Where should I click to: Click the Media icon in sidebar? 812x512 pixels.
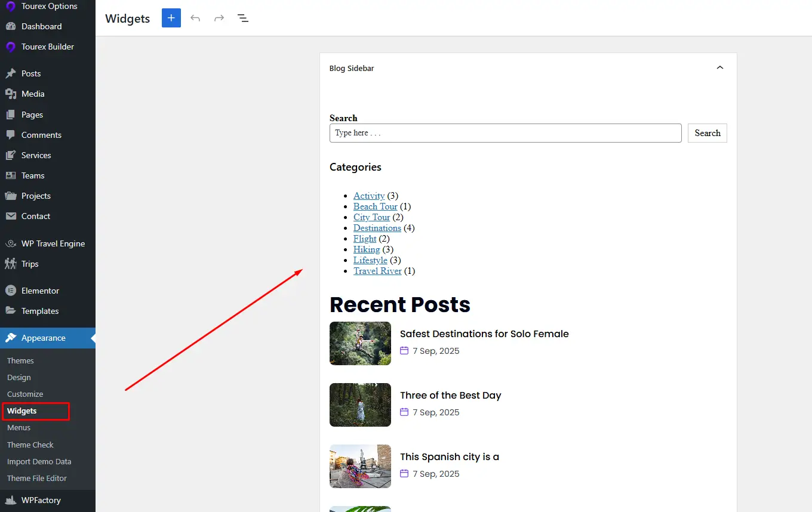coord(10,94)
